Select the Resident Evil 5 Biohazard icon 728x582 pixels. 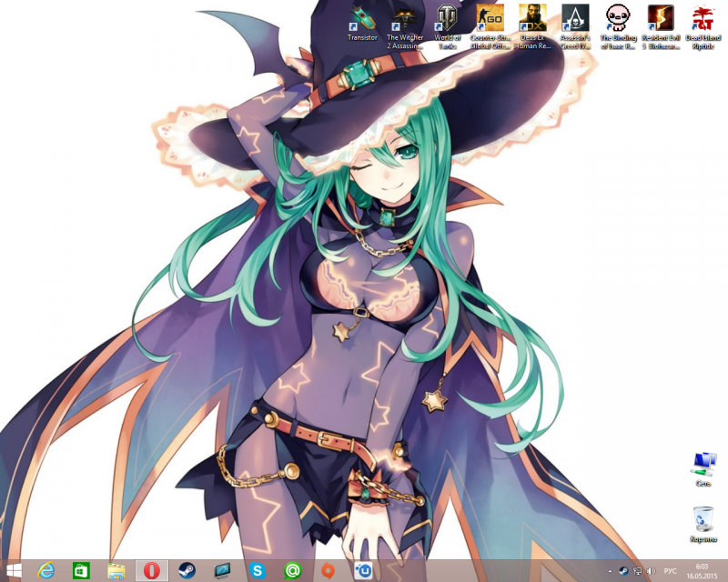[x=661, y=28]
